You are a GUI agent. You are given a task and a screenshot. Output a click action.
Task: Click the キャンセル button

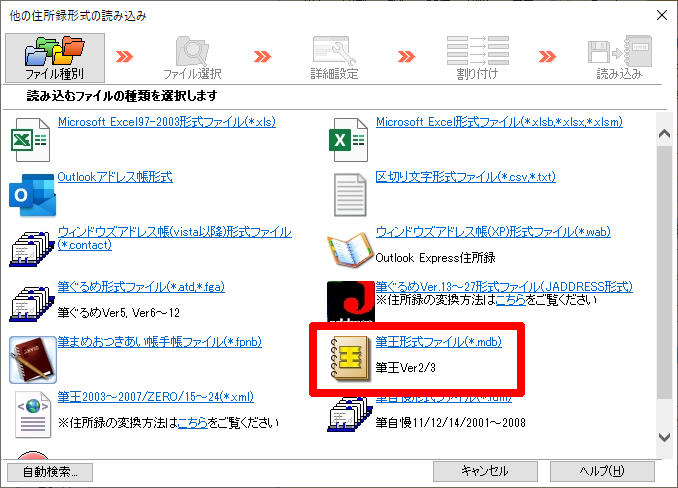tap(485, 471)
